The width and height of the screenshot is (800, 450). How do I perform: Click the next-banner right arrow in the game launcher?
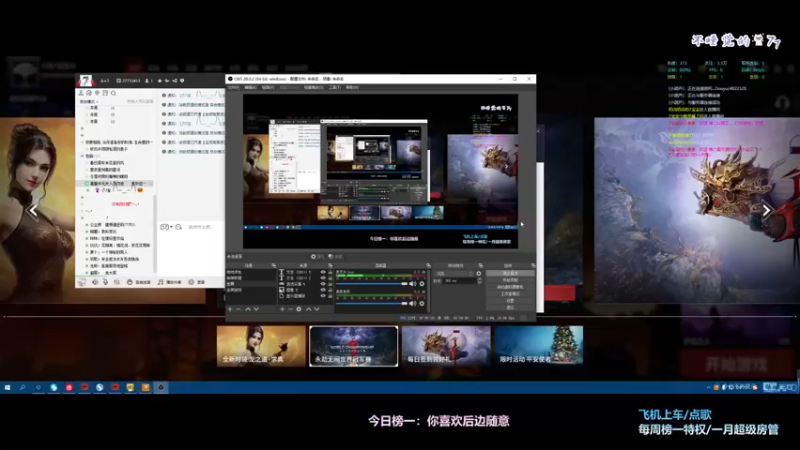[766, 210]
